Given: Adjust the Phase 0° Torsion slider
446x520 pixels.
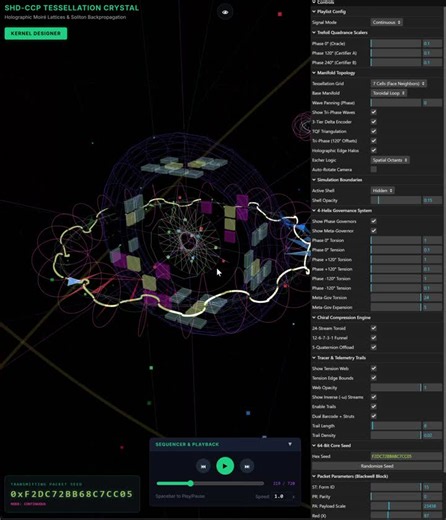Looking at the screenshot, I should coord(396,240).
